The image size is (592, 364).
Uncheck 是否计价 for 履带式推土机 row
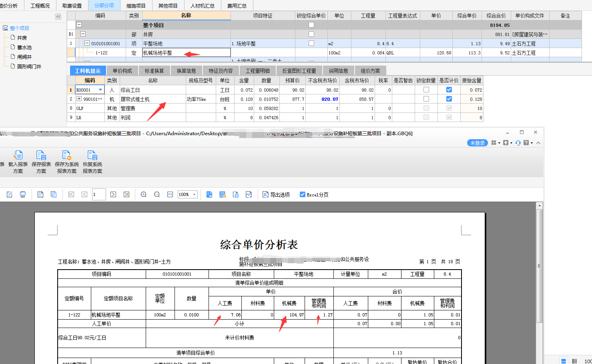tap(449, 99)
